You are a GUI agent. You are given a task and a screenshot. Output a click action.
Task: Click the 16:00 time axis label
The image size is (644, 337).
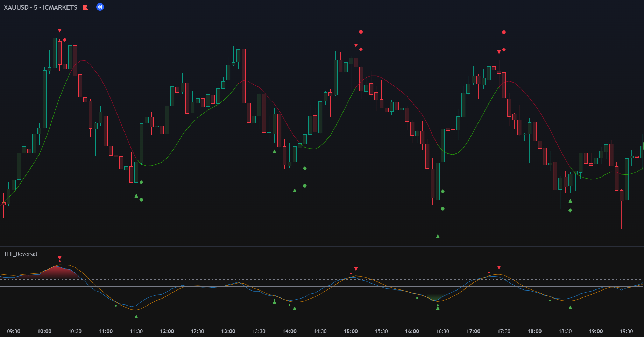click(412, 331)
